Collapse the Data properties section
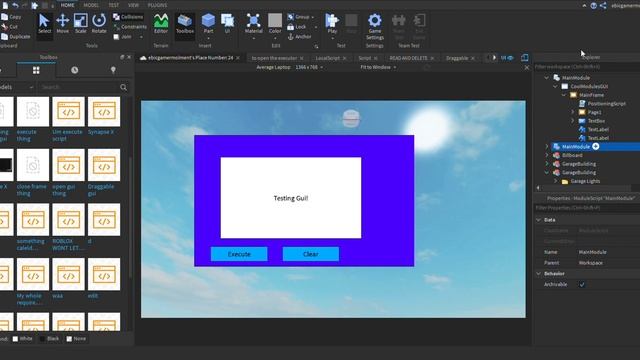This screenshot has height=360, width=640. point(538,220)
